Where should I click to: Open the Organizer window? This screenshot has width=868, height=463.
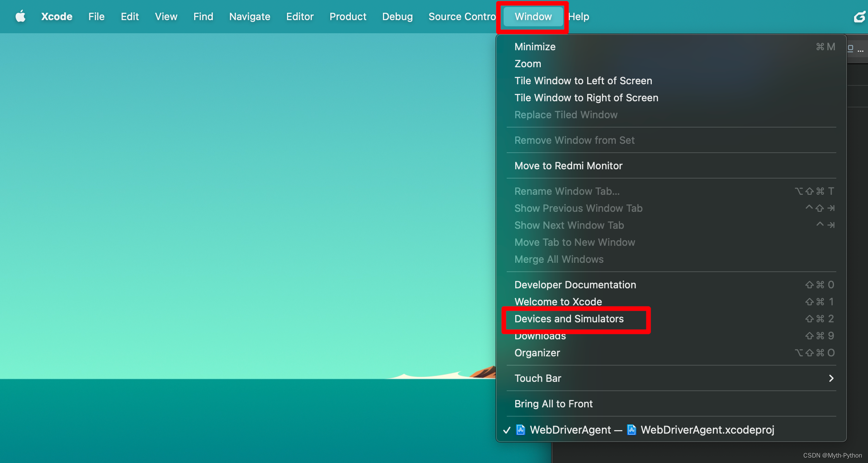(537, 353)
